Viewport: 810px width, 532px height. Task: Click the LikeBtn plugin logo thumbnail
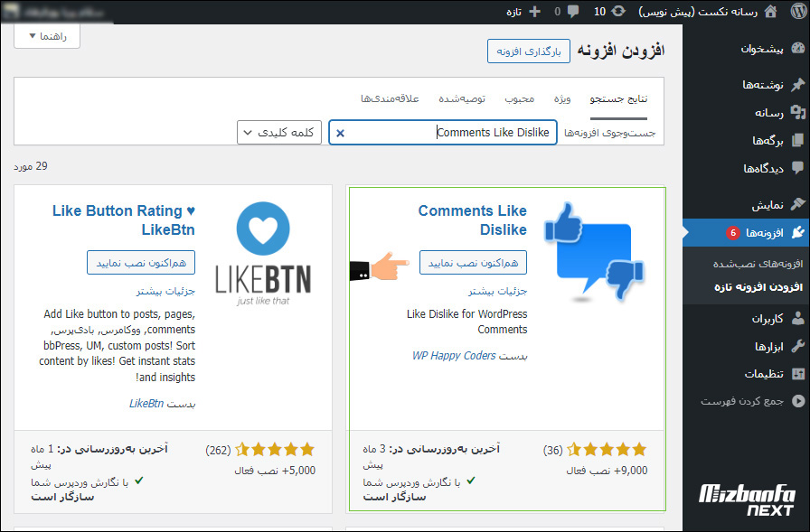(x=263, y=254)
